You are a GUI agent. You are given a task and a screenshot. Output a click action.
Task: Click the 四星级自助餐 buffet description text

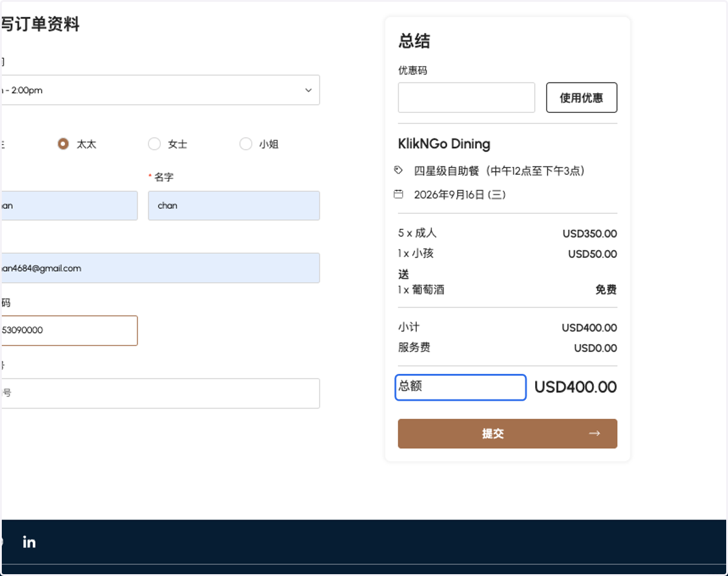tap(499, 171)
